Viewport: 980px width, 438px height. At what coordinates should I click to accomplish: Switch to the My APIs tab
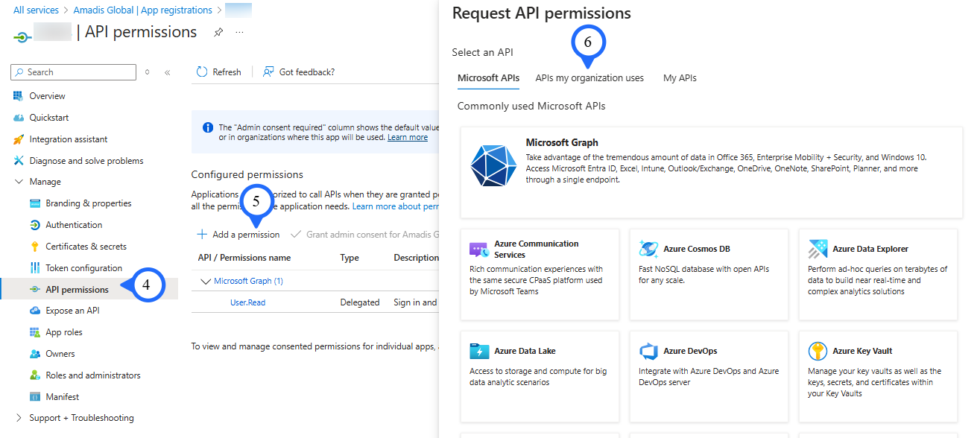point(680,78)
